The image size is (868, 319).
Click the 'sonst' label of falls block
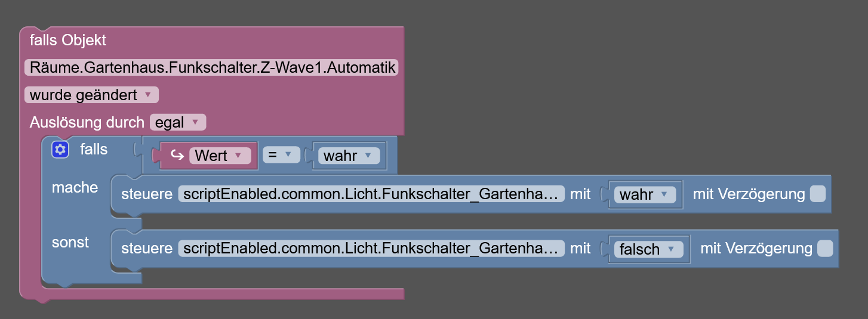click(x=70, y=242)
